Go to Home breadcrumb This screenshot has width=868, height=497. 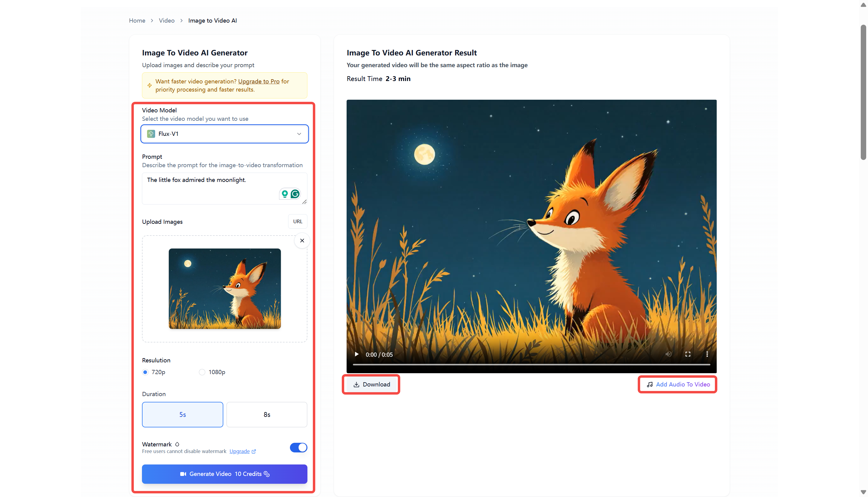tap(137, 20)
